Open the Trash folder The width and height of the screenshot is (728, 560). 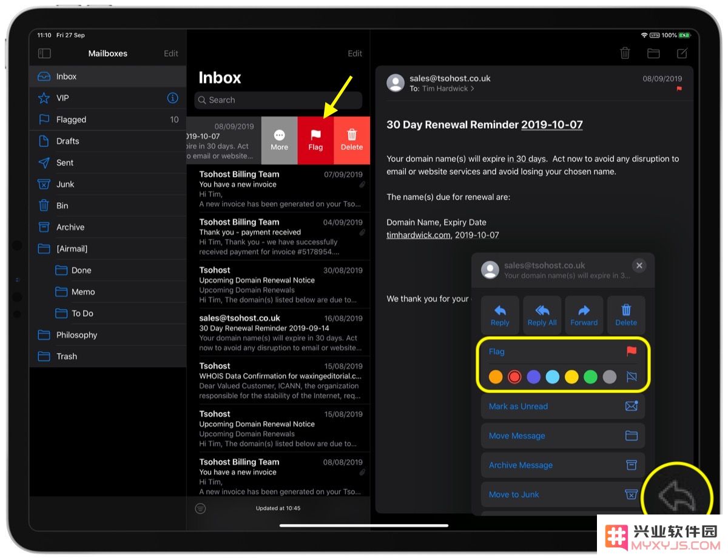(108, 357)
